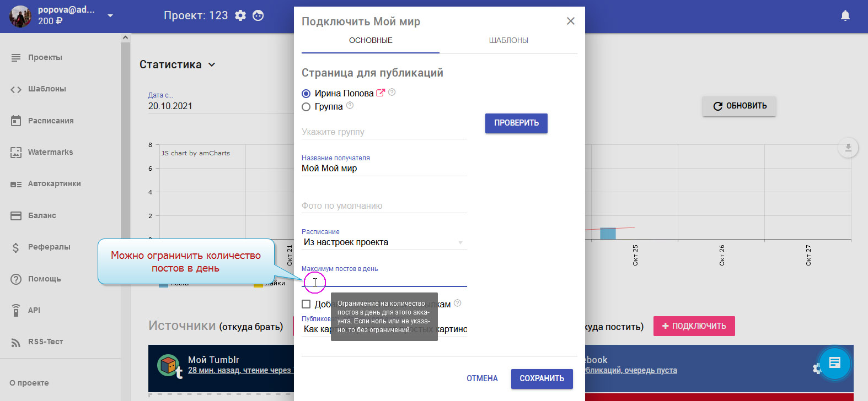Open the account dropdown arrow in header

tap(110, 15)
